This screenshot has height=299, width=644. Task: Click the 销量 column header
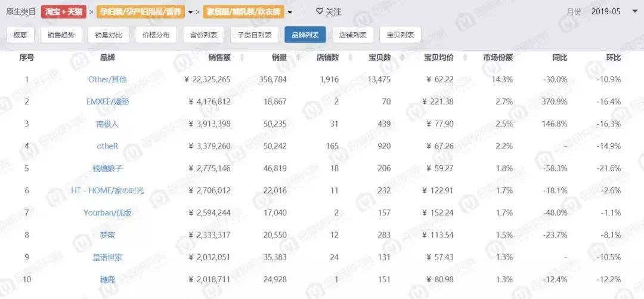pyautogui.click(x=279, y=57)
